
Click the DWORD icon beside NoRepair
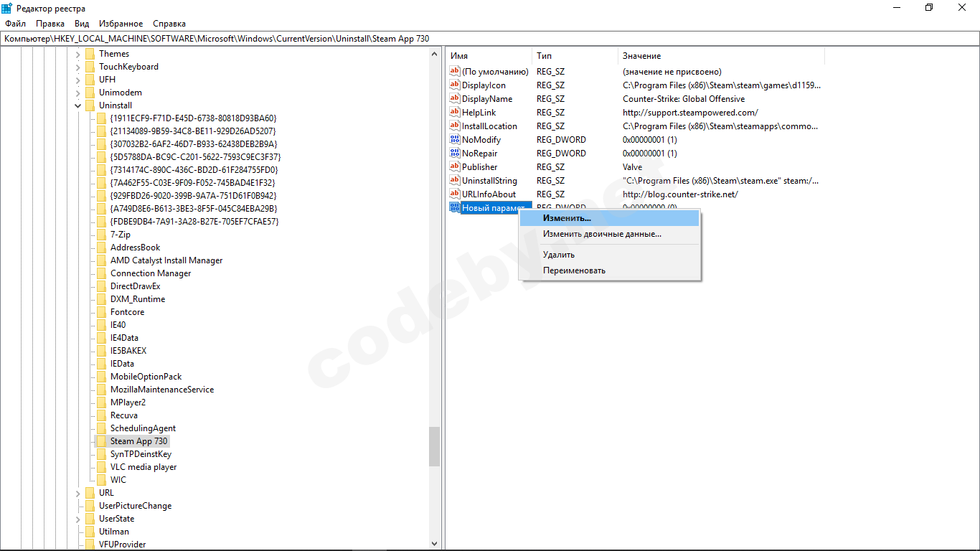pos(454,153)
